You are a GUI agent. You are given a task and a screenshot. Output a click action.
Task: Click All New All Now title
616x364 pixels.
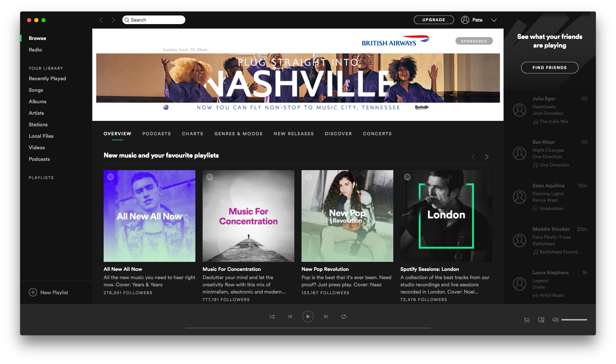pos(123,269)
